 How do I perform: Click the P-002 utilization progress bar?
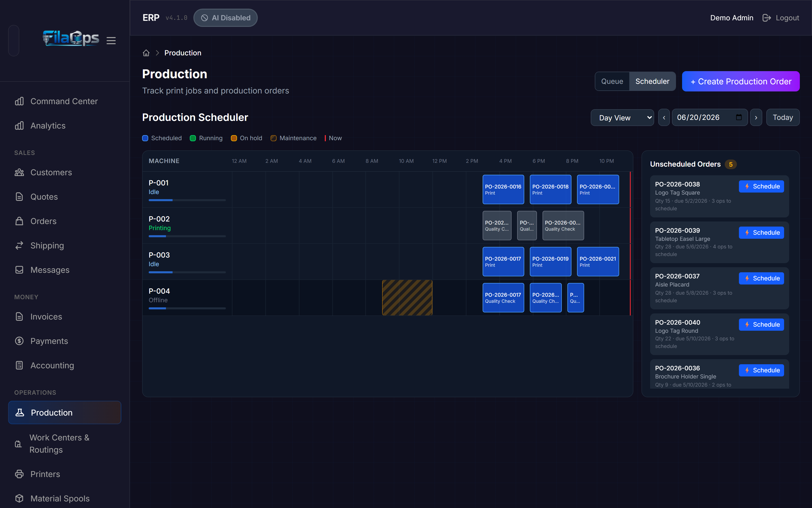(187, 236)
